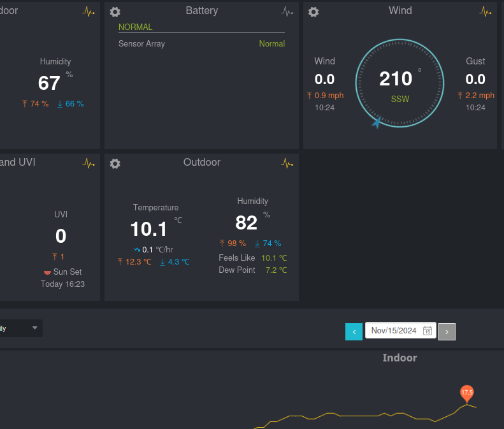Go to previous date with left arrow
This screenshot has width=504, height=429.
(354, 331)
